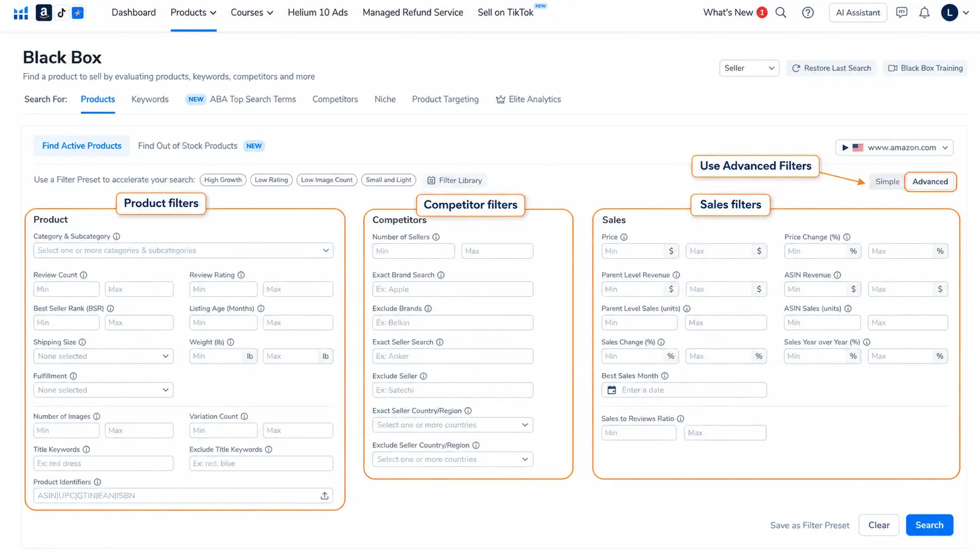Switch to the Competitors search tab
Viewport: 980px width, 552px height.
coord(335,99)
